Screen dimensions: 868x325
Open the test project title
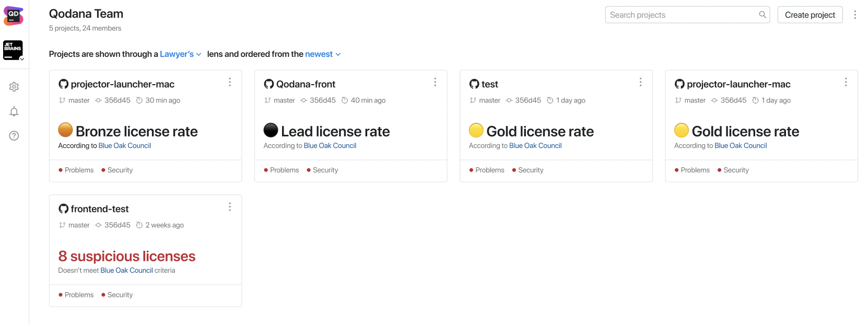(489, 84)
